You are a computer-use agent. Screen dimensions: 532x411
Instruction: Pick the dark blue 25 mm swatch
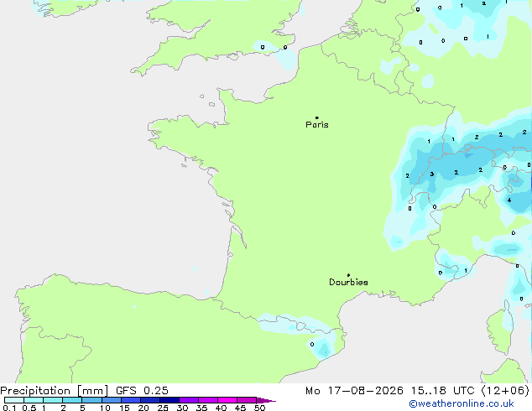(x=170, y=400)
